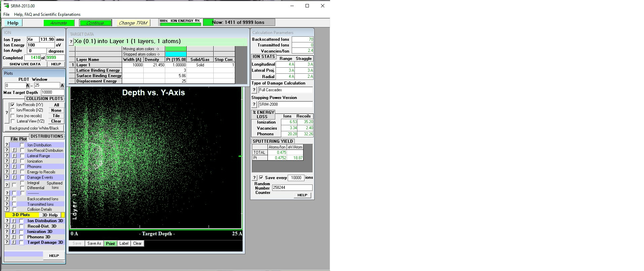This screenshot has height=271, width=644.
Task: Click the green Animate button
Action: coord(58,23)
